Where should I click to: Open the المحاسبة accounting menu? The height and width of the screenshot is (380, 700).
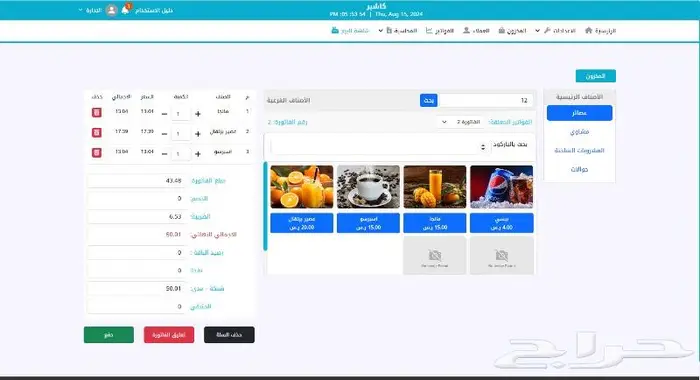pyautogui.click(x=402, y=30)
